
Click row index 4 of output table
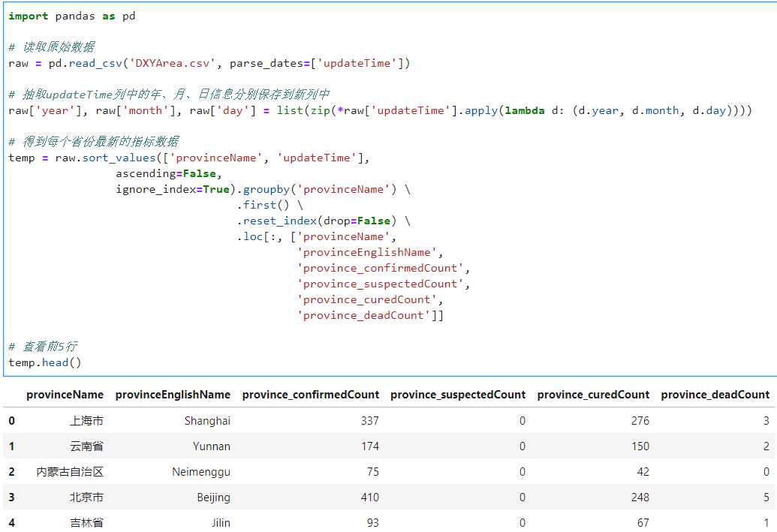(12, 522)
